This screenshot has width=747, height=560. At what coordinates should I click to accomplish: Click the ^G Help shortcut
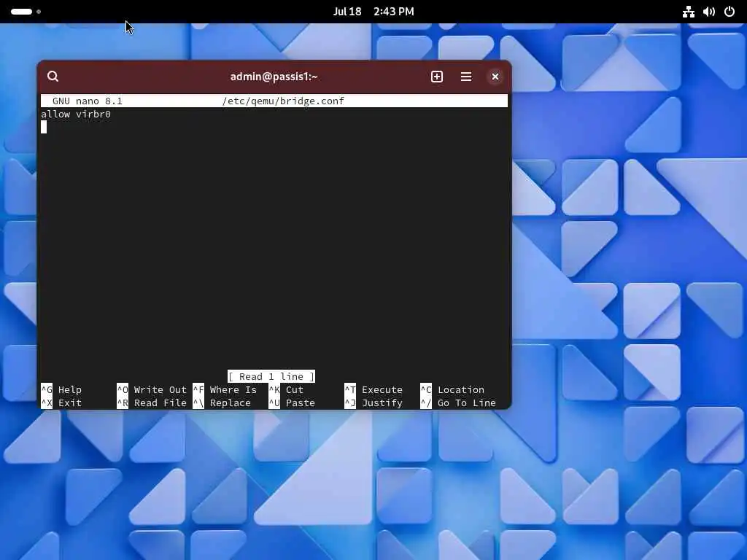coord(61,389)
